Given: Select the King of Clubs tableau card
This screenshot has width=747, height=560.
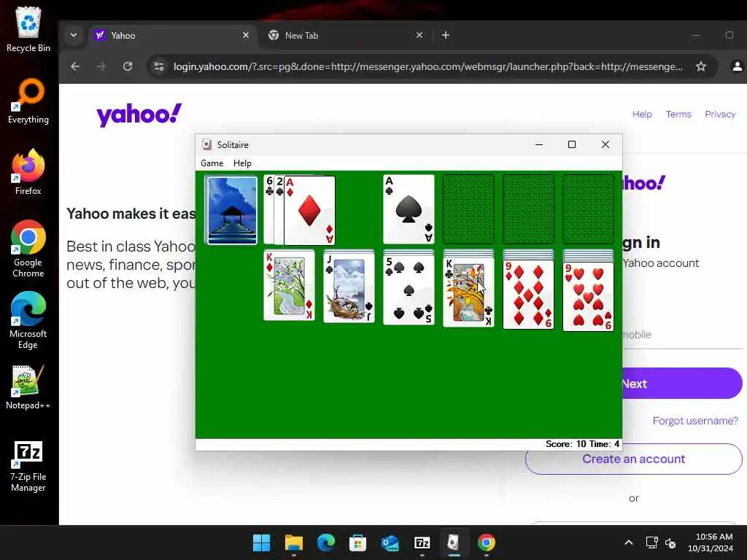Looking at the screenshot, I should (x=469, y=292).
